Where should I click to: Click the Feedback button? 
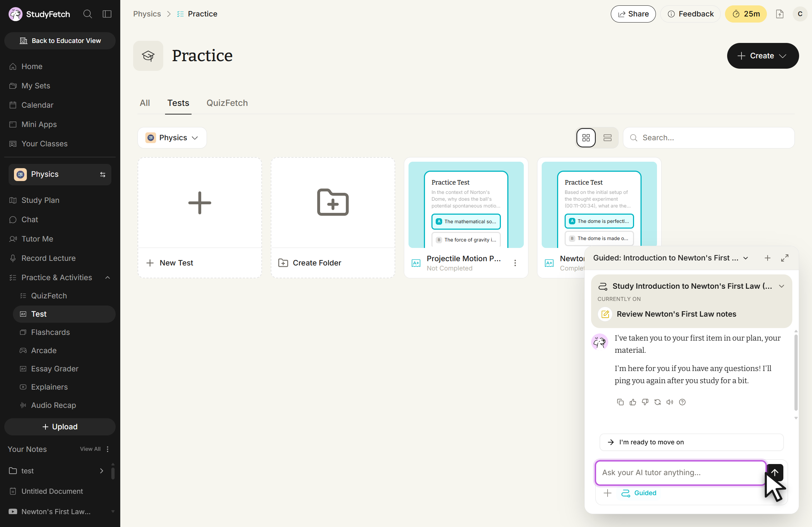coord(690,14)
